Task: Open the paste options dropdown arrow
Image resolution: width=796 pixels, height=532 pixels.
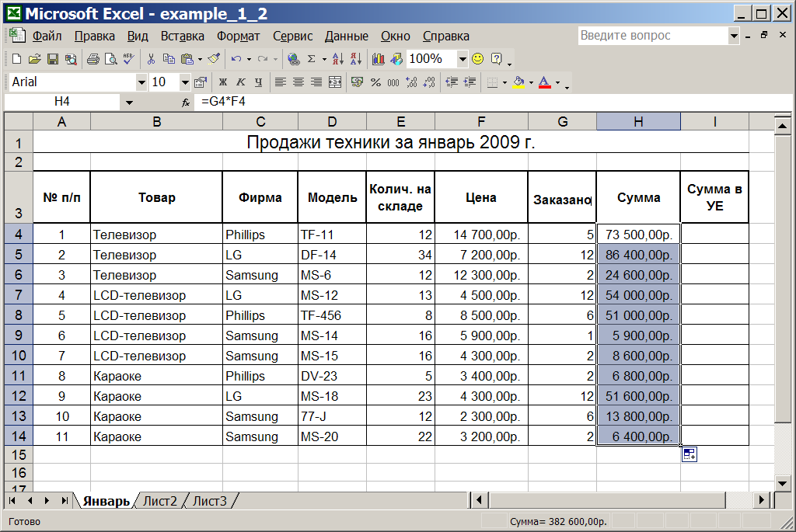Action: click(x=200, y=59)
